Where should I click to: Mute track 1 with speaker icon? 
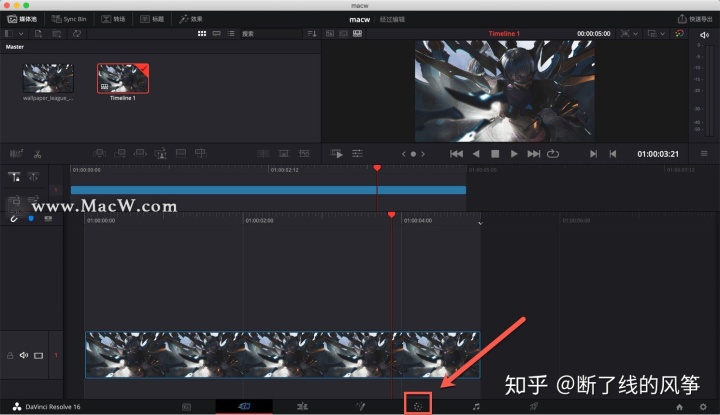pos(24,355)
